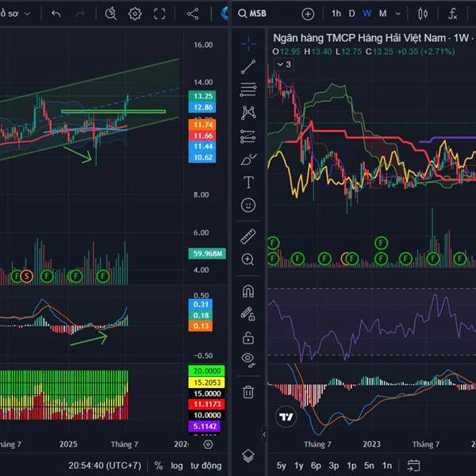Click the redo arrow in left chart toolbar
Viewport: 476px width, 476px height.
(80, 13)
